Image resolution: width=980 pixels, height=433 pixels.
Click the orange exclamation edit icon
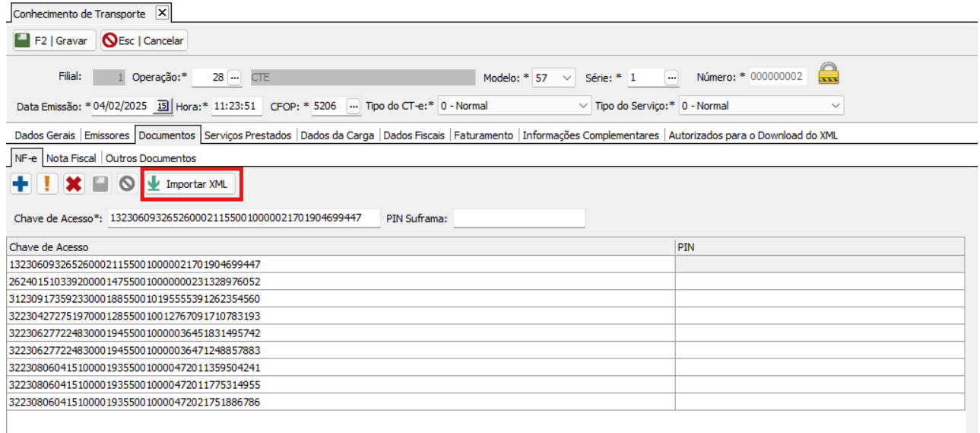tap(47, 184)
